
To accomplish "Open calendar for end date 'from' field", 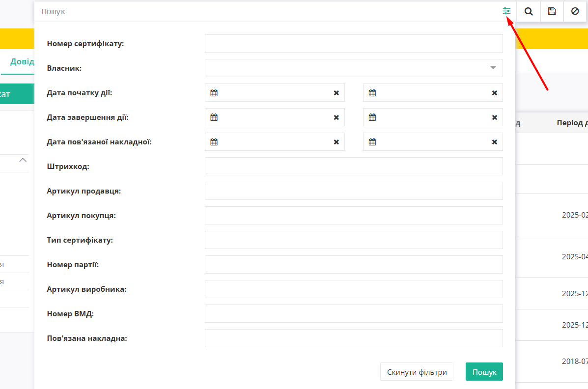I will point(214,117).
